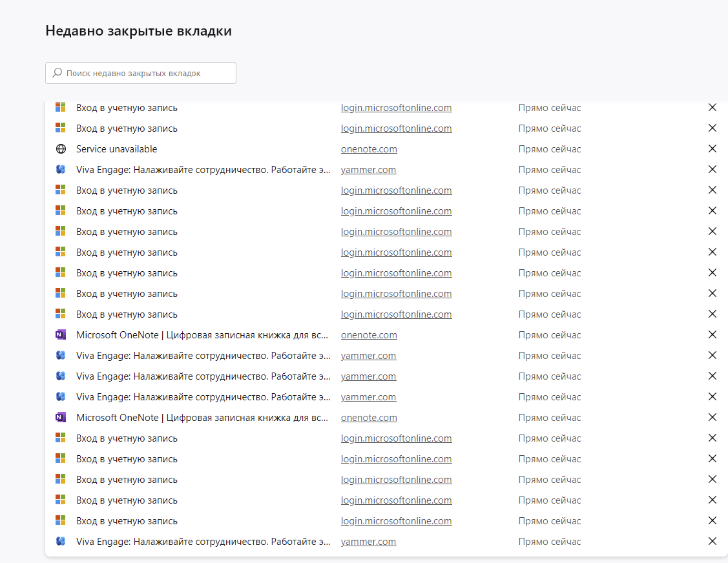728x563 pixels.
Task: Reopen the bottom Viva Engage entry
Action: coord(203,541)
